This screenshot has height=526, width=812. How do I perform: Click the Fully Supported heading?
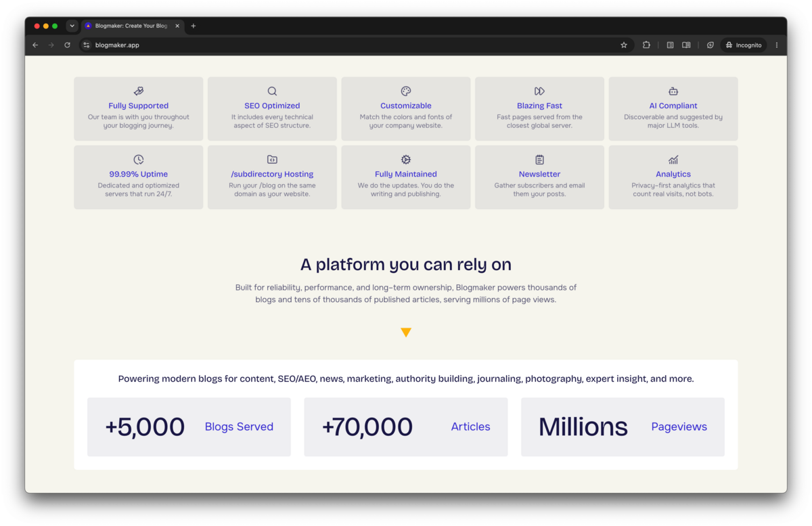click(139, 106)
